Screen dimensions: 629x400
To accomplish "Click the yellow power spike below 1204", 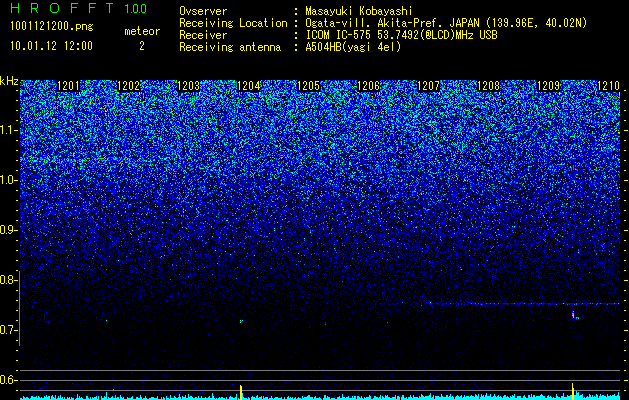I will (241, 392).
